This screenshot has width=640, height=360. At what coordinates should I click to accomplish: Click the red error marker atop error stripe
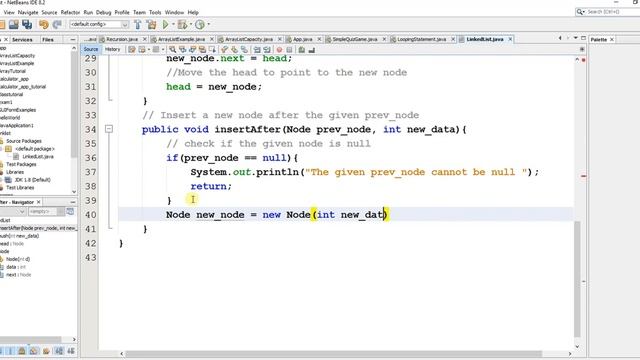click(x=583, y=60)
